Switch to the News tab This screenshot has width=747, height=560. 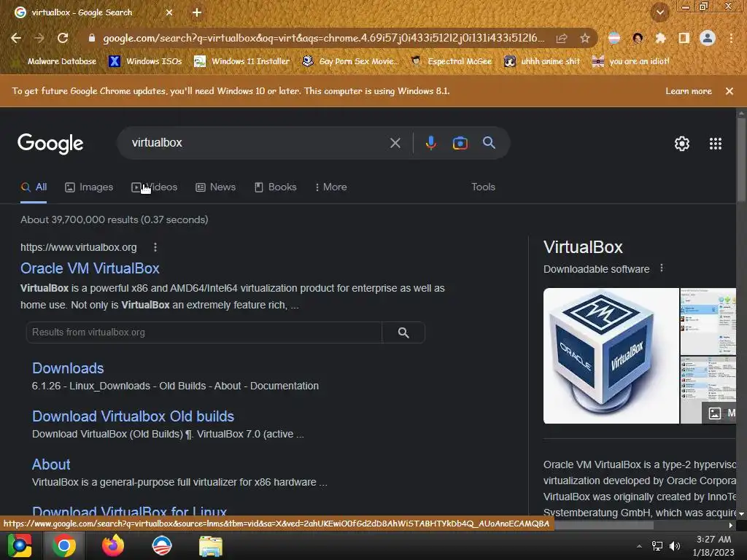coord(216,187)
